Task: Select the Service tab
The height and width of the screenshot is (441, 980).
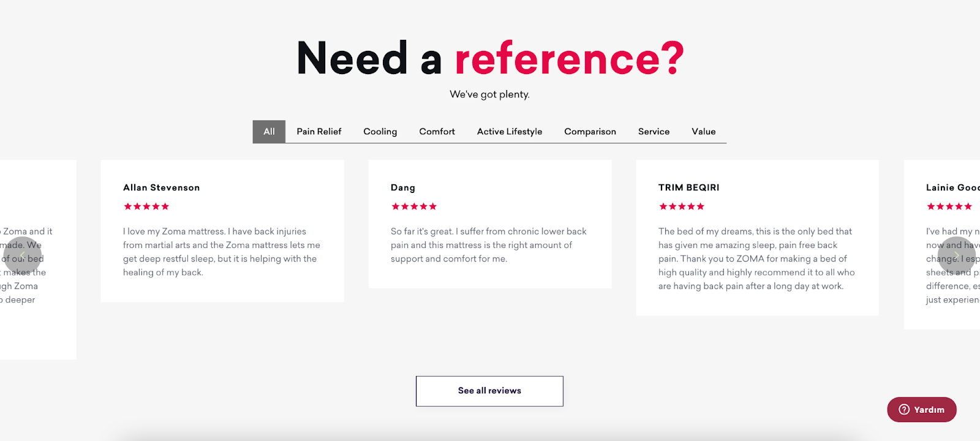Action: 654,132
